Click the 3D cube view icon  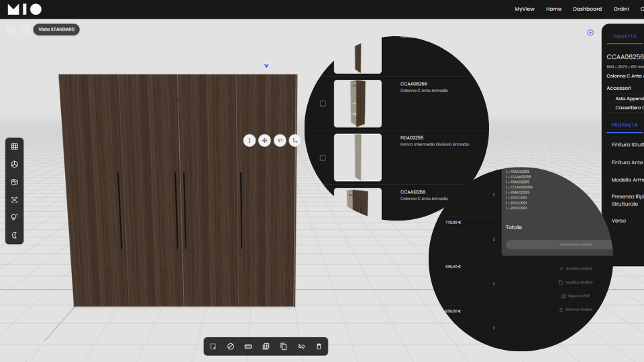click(x=15, y=164)
